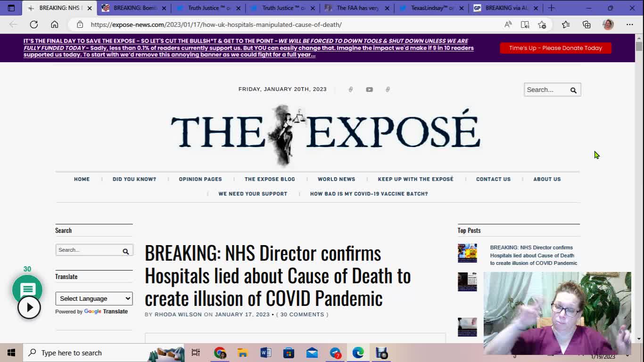The width and height of the screenshot is (644, 362).
Task: Open Word from the taskbar
Action: click(x=265, y=353)
